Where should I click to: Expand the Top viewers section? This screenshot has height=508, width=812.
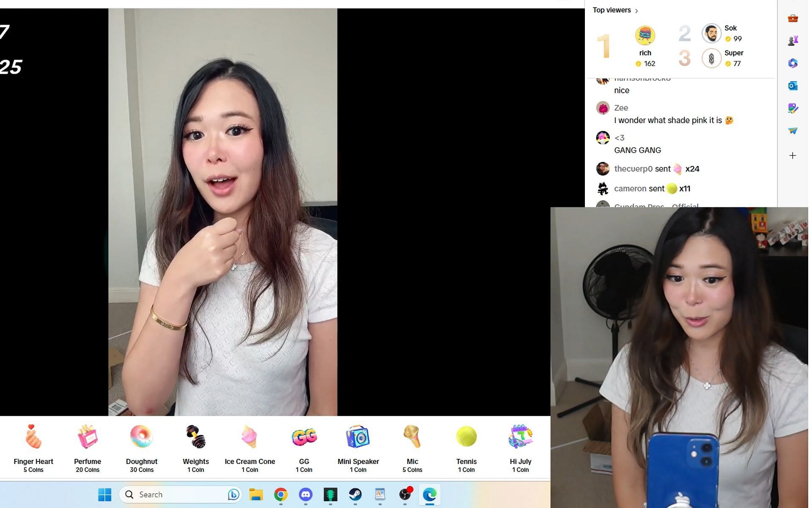637,10
